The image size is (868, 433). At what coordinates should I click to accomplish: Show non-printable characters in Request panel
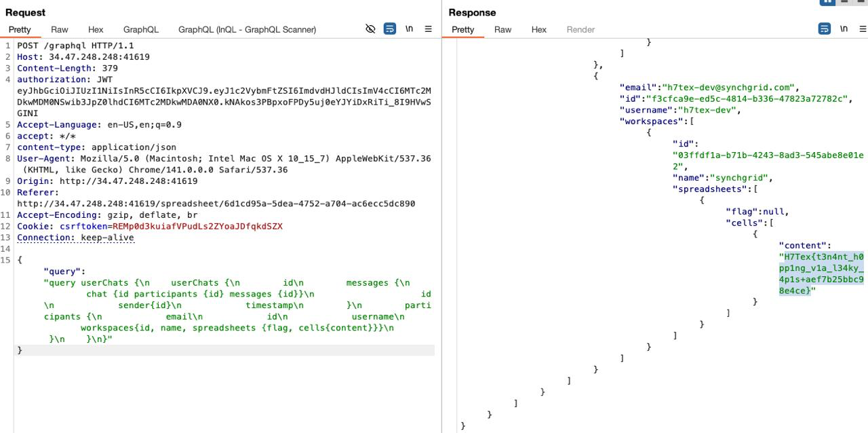click(x=409, y=29)
